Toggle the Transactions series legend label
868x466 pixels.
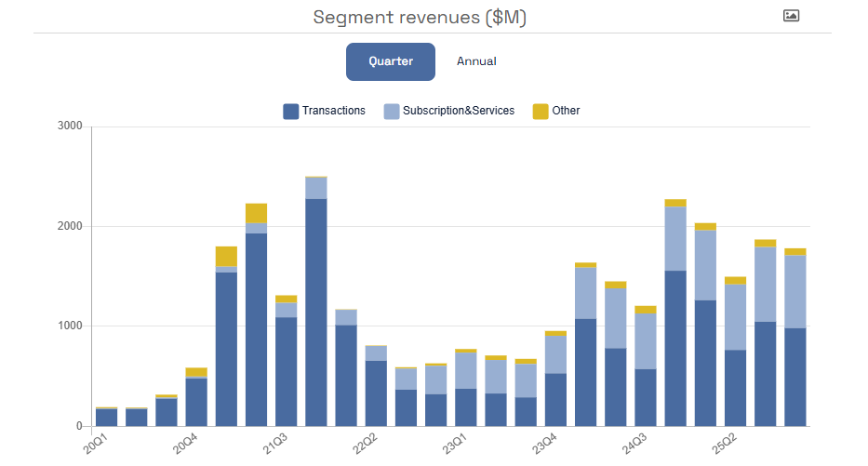point(333,111)
